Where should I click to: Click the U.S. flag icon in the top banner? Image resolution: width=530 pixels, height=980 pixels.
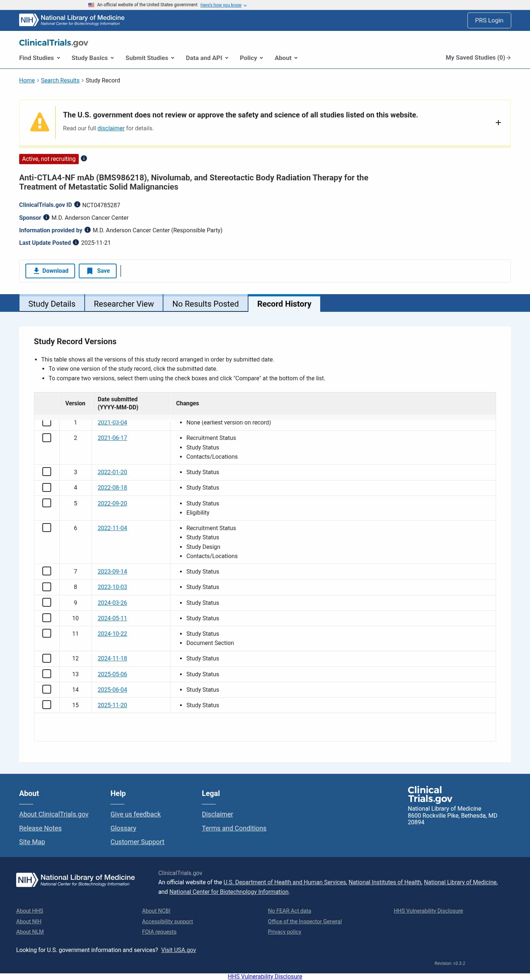click(91, 5)
